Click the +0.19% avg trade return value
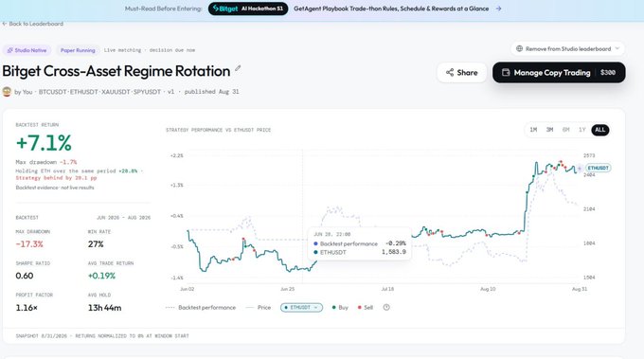The width and height of the screenshot is (644, 359). click(x=101, y=276)
